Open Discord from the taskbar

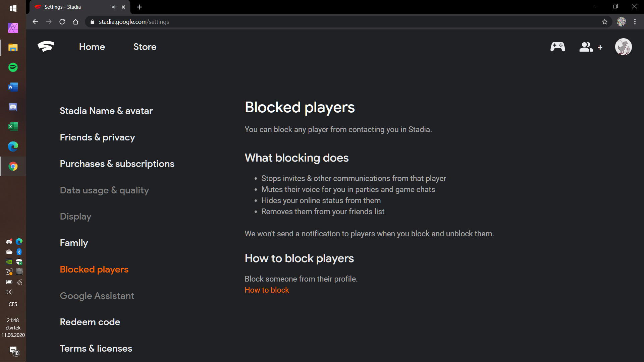point(13,107)
